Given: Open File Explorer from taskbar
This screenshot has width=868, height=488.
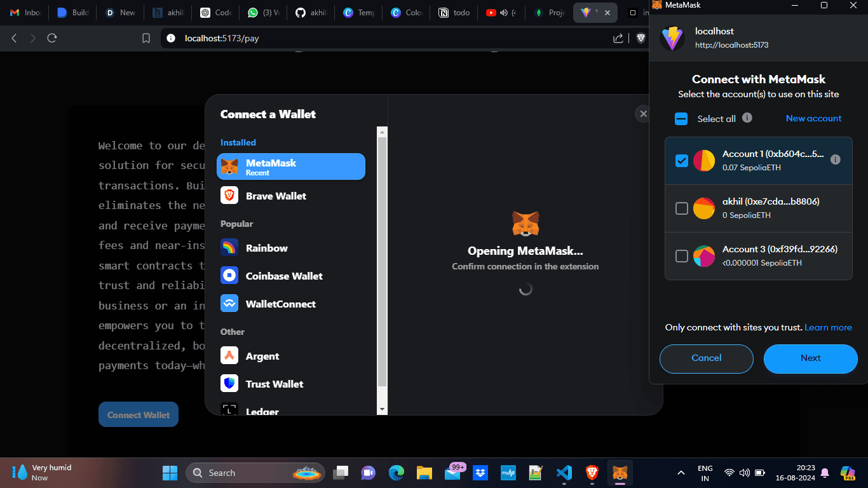Looking at the screenshot, I should coord(424,473).
